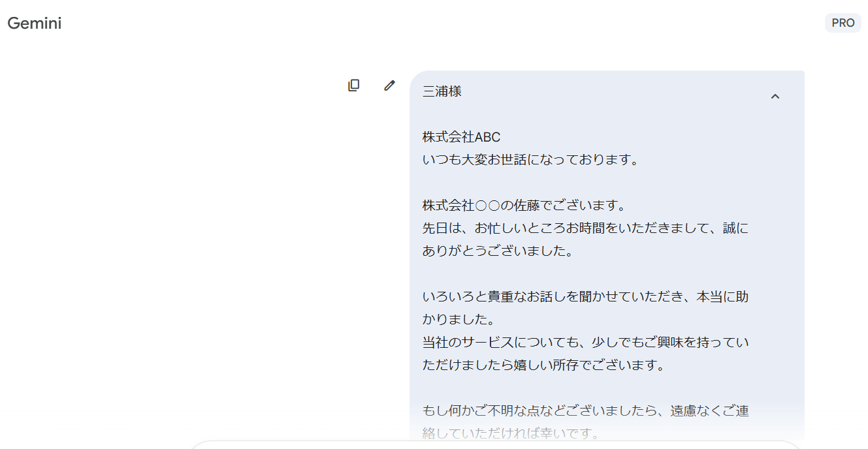
Task: Open the Gemini logo link
Action: pyautogui.click(x=35, y=23)
